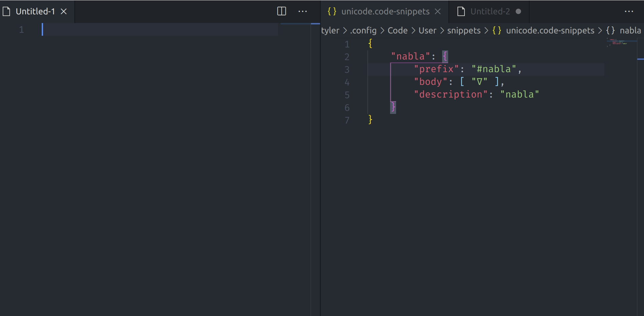
Task: Click the {} icon before unicode.code-snippets in breadcrumb
Action: (497, 30)
